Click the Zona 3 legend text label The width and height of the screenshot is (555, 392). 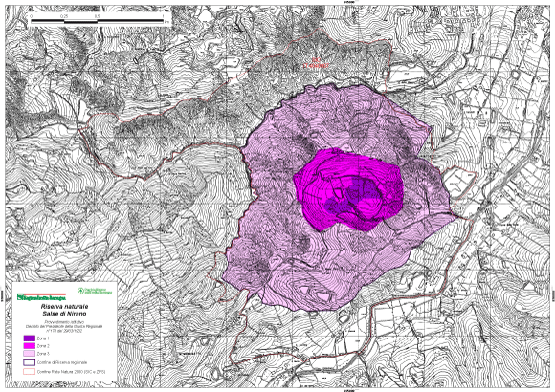click(x=43, y=354)
